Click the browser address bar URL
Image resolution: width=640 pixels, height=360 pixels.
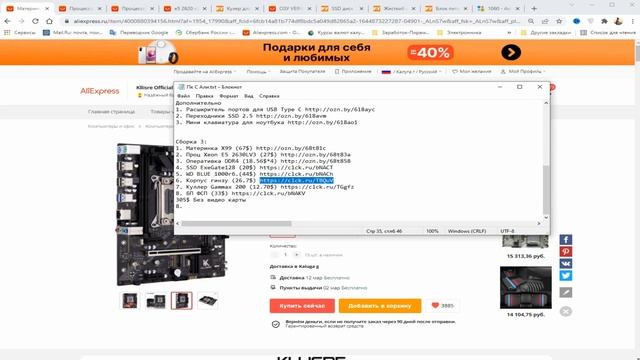(x=297, y=21)
